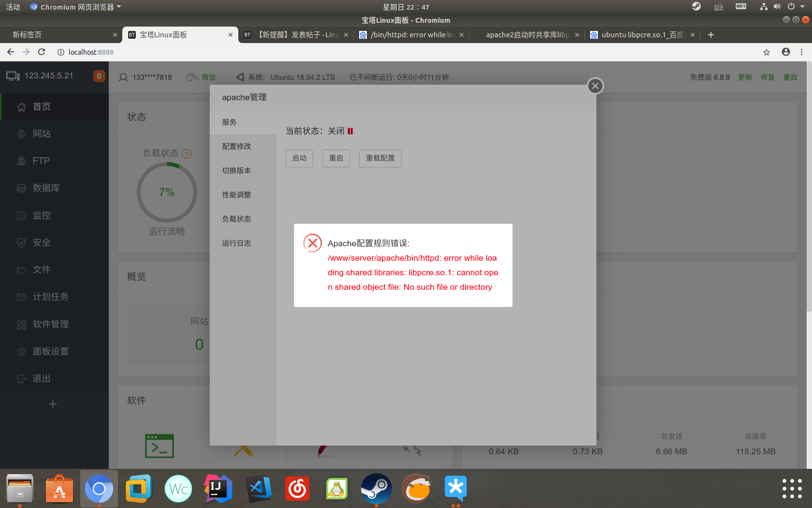Click the 启动 button to start Apache

[299, 158]
